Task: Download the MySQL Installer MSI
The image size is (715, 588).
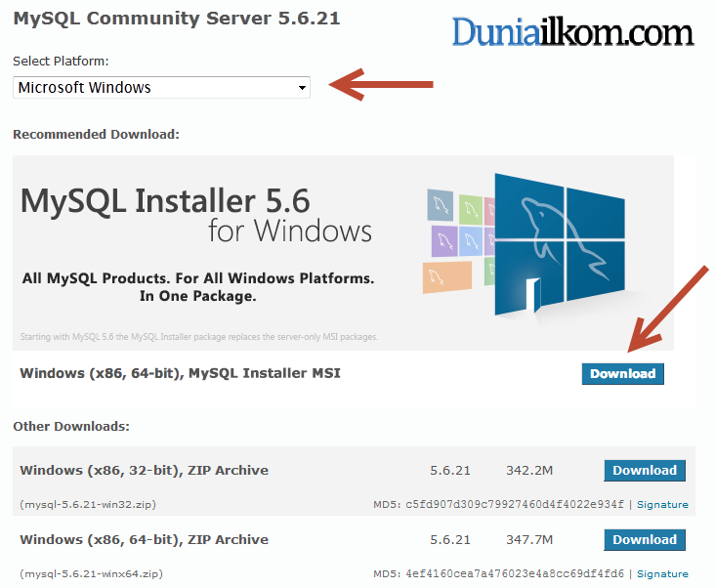Action: pyautogui.click(x=622, y=374)
